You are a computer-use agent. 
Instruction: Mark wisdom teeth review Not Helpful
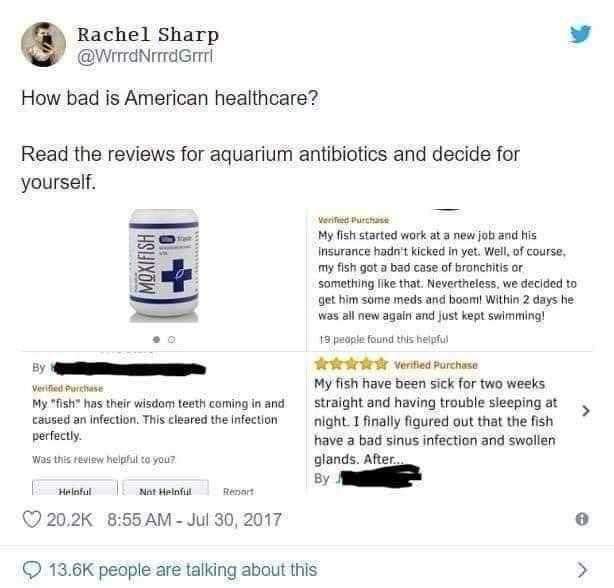(166, 488)
